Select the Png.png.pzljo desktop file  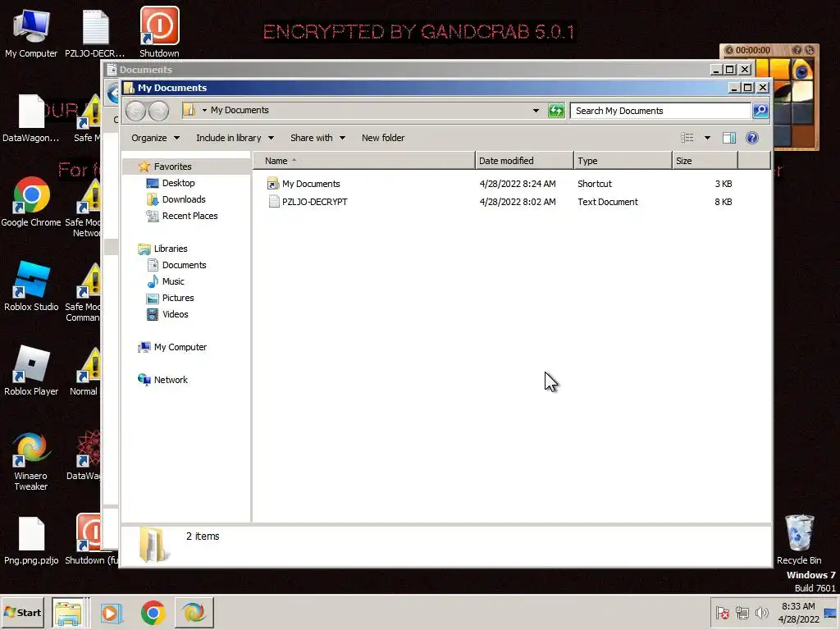coord(31,540)
